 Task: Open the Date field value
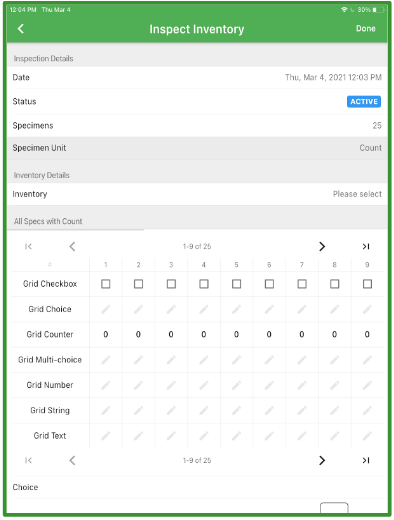pyautogui.click(x=333, y=77)
